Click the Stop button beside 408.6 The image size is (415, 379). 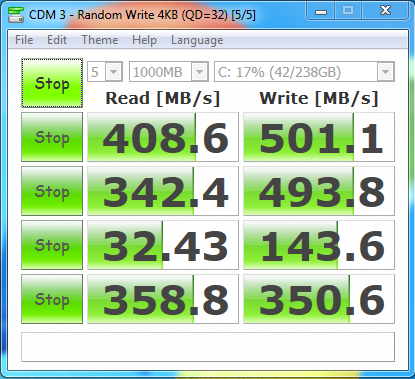[52, 137]
